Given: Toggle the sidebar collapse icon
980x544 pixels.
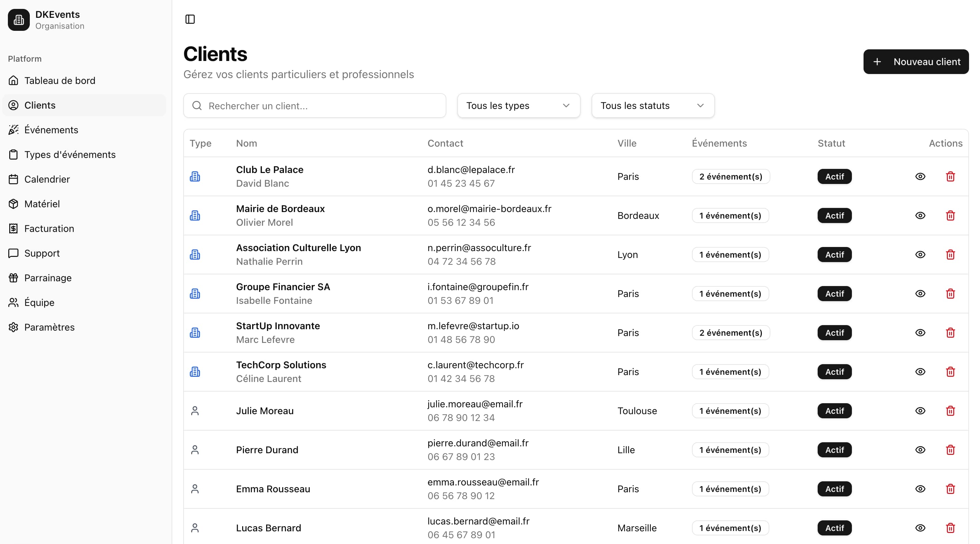Looking at the screenshot, I should [x=189, y=19].
